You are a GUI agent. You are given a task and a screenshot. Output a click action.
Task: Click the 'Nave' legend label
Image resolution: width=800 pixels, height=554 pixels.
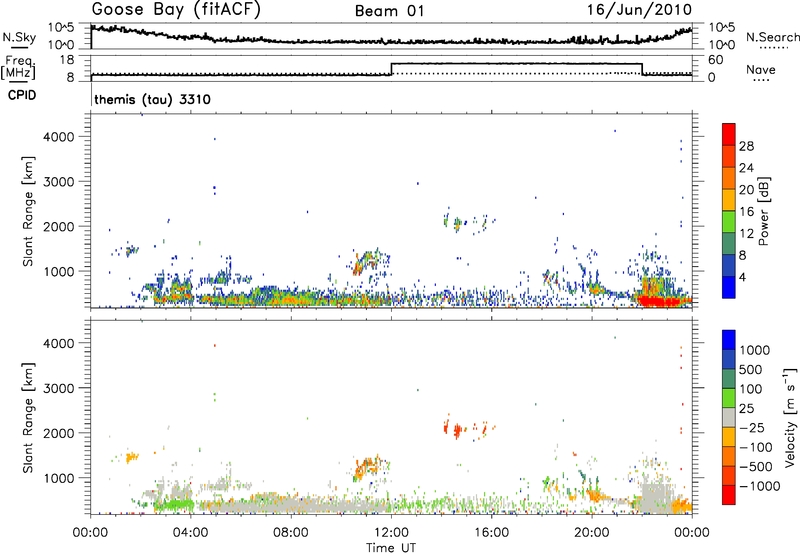pyautogui.click(x=761, y=69)
